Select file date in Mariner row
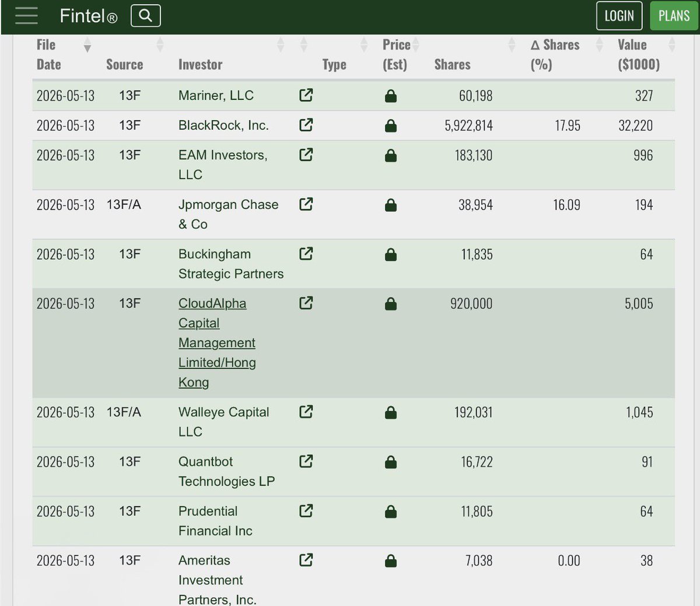Image resolution: width=700 pixels, height=606 pixels. (65, 96)
